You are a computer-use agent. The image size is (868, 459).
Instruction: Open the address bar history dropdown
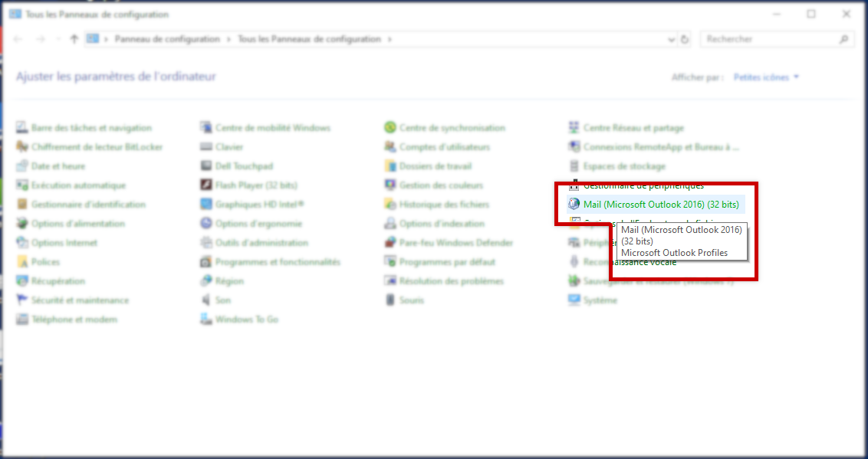click(x=672, y=39)
